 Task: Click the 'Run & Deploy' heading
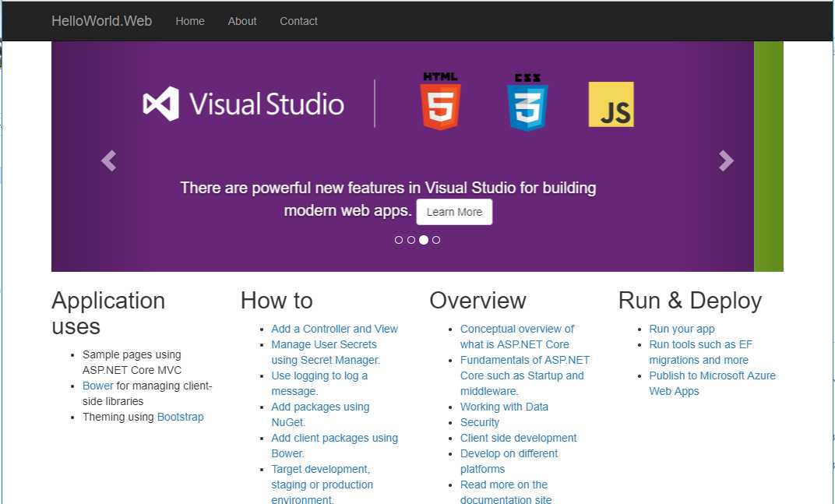click(689, 301)
